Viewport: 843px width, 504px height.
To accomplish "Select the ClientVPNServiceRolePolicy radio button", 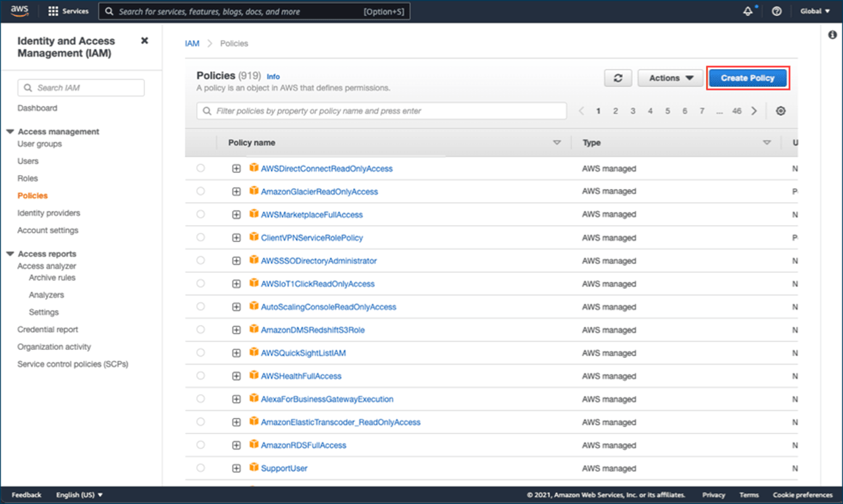I will [x=201, y=238].
